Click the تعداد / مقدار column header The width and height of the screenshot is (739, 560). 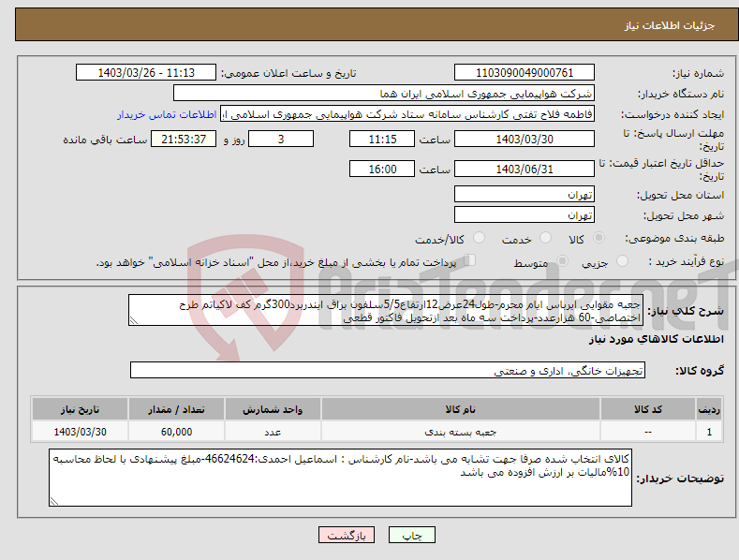click(x=176, y=409)
